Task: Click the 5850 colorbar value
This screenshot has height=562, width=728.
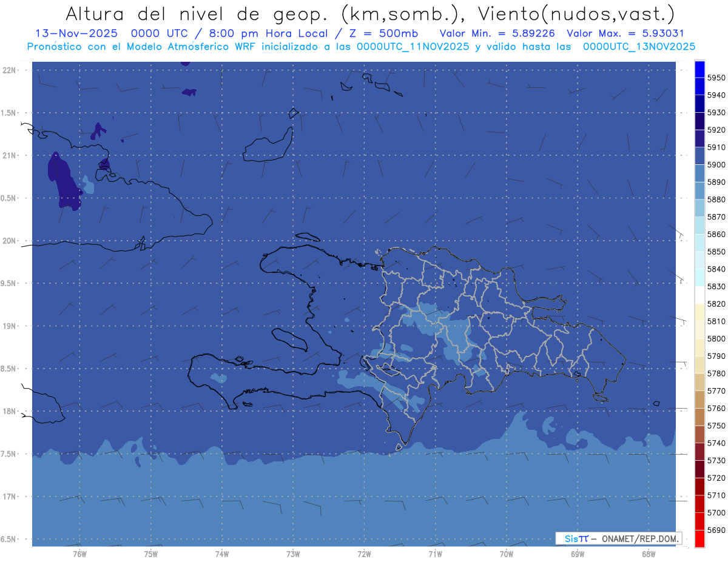Action: pyautogui.click(x=716, y=252)
